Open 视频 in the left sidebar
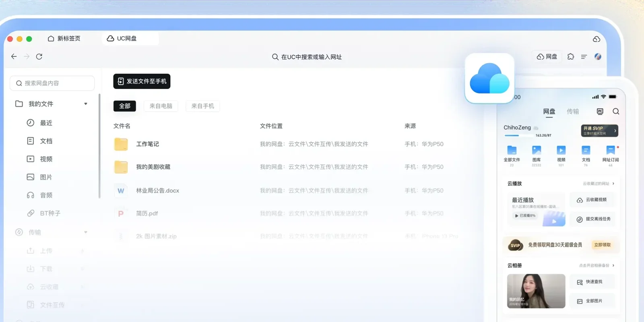This screenshot has height=322, width=644. pos(39,159)
